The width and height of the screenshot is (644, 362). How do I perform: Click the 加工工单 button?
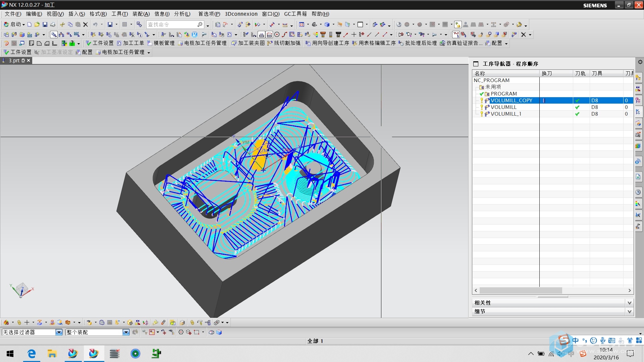(130, 43)
